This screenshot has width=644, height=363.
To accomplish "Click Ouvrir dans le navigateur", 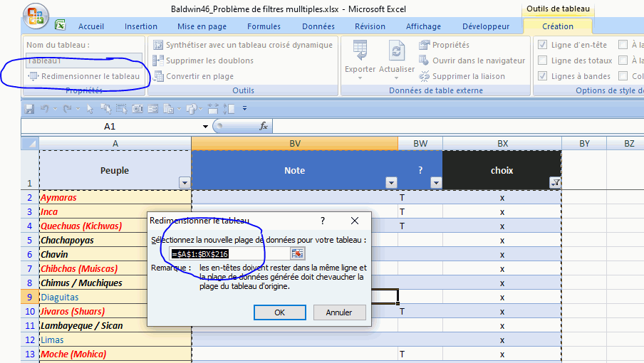I will click(472, 60).
